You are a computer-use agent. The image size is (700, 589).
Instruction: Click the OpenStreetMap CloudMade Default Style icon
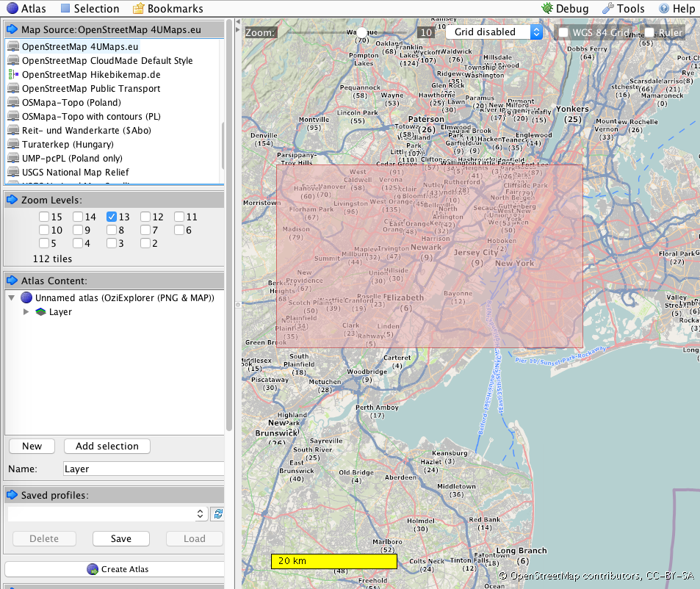point(13,61)
